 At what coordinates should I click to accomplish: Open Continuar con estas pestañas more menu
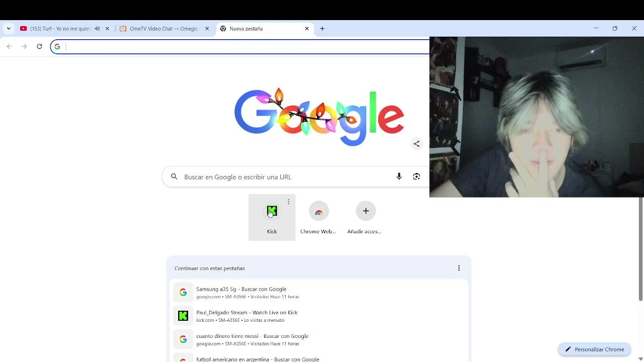pos(459,268)
